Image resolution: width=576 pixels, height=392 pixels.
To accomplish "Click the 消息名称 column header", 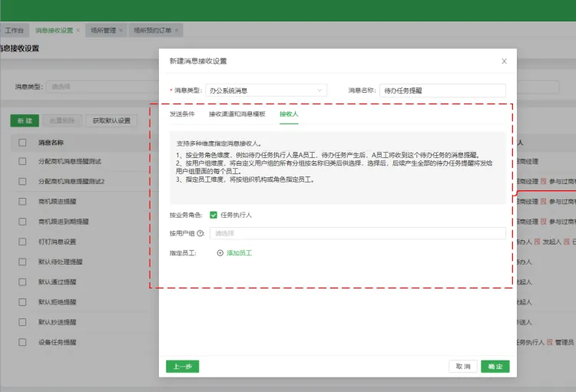I will tap(51, 143).
